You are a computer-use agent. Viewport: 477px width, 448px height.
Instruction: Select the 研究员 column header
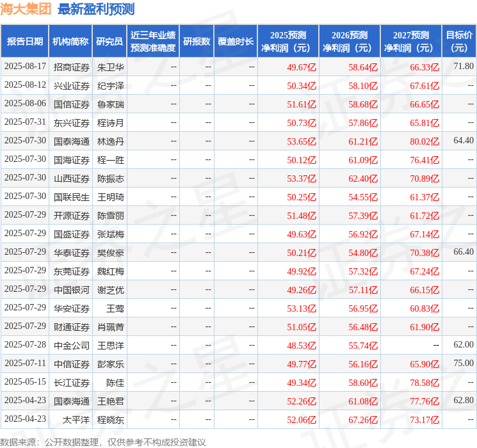point(109,41)
